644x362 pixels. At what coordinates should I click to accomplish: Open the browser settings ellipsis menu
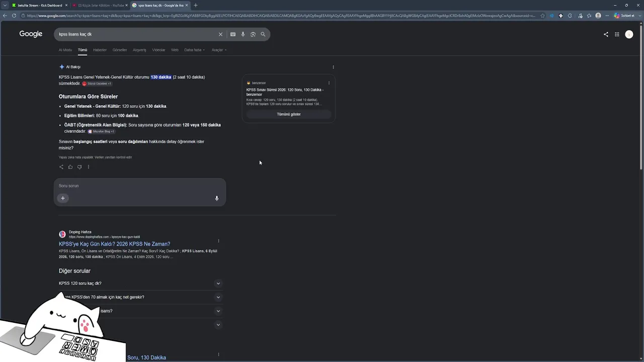607,16
